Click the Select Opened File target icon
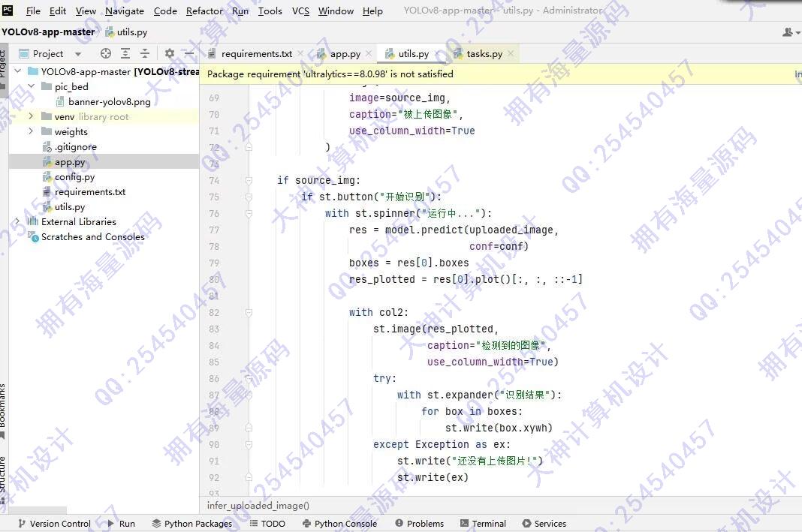The height and width of the screenshot is (532, 802). pos(106,53)
